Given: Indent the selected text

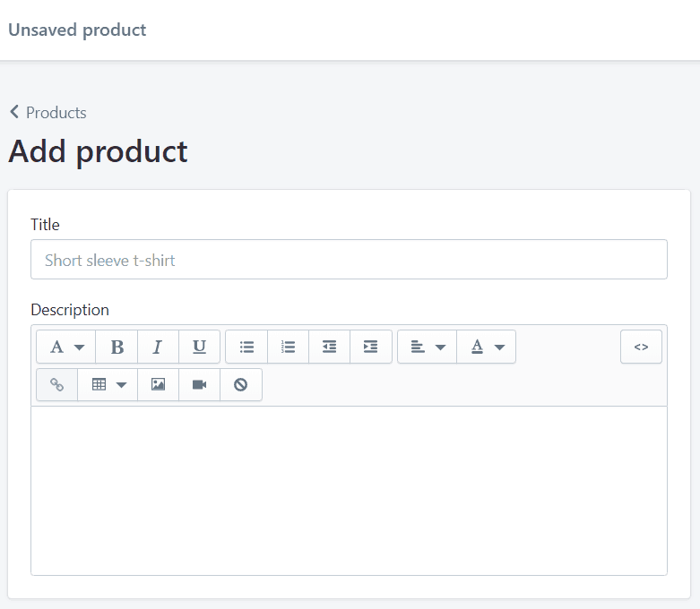Looking at the screenshot, I should (370, 347).
